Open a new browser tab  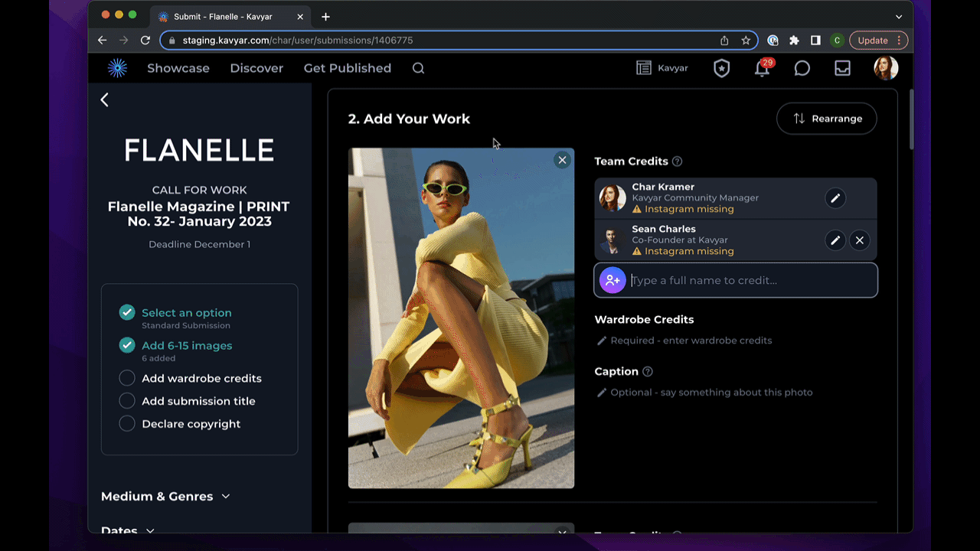pyautogui.click(x=325, y=17)
